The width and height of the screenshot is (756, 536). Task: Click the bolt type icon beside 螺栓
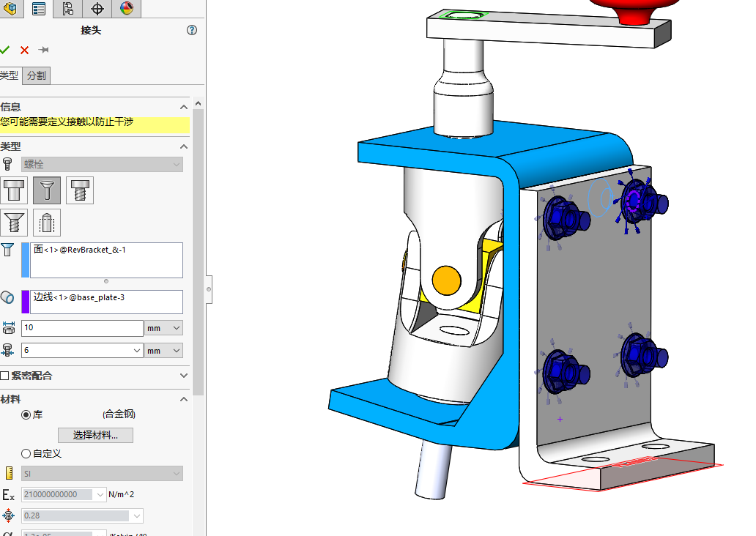[7, 164]
